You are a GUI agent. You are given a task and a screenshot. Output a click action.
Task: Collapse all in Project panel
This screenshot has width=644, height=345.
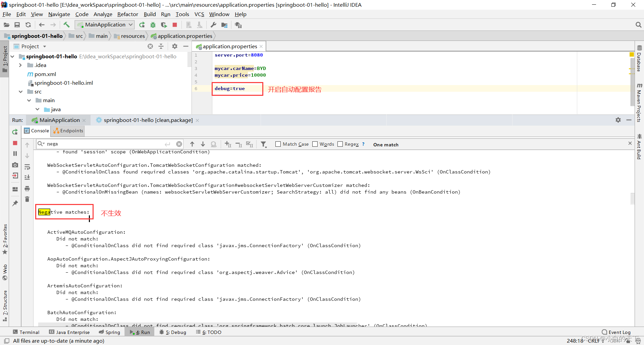pos(161,46)
